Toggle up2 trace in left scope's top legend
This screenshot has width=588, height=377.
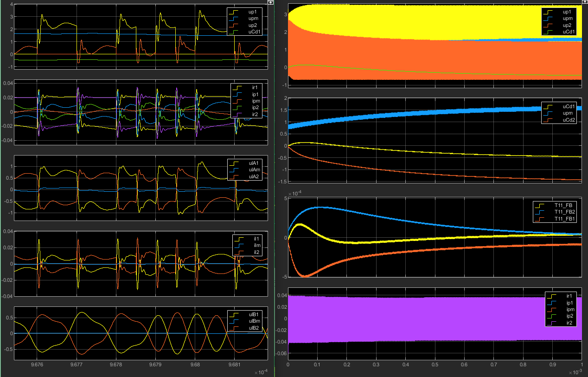[246, 25]
